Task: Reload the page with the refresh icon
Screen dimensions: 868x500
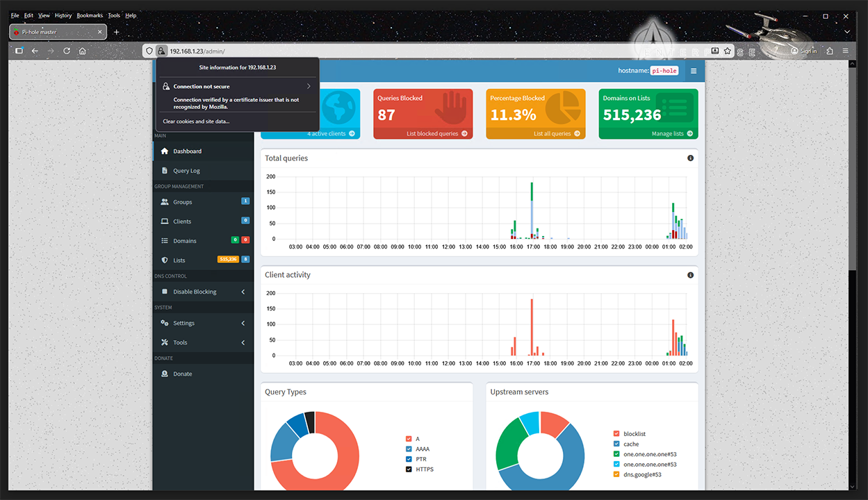Action: tap(67, 51)
